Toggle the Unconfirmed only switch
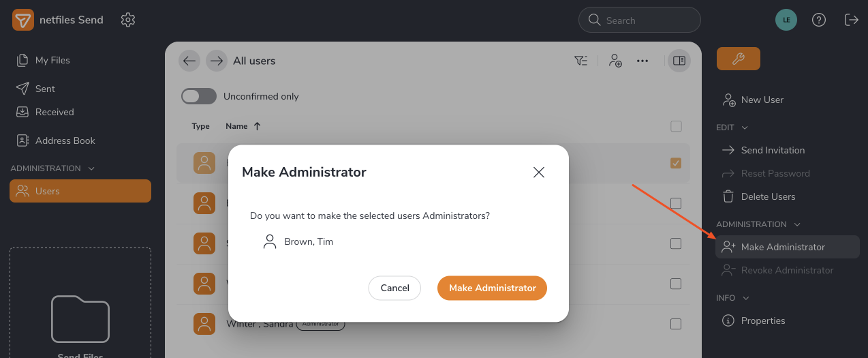The height and width of the screenshot is (358, 868). [198, 96]
